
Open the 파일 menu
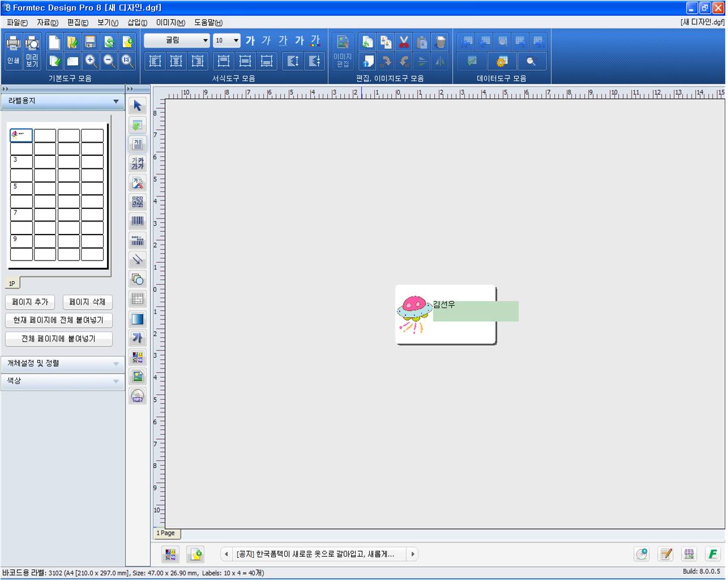coord(17,23)
